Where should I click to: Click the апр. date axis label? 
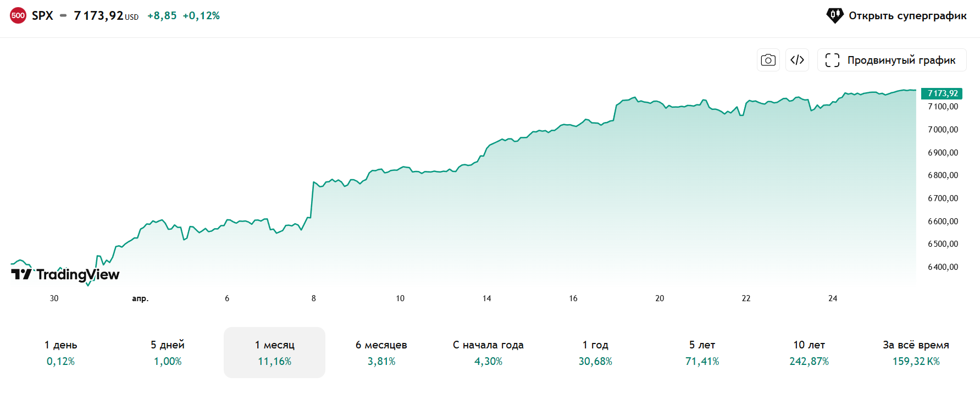140,298
